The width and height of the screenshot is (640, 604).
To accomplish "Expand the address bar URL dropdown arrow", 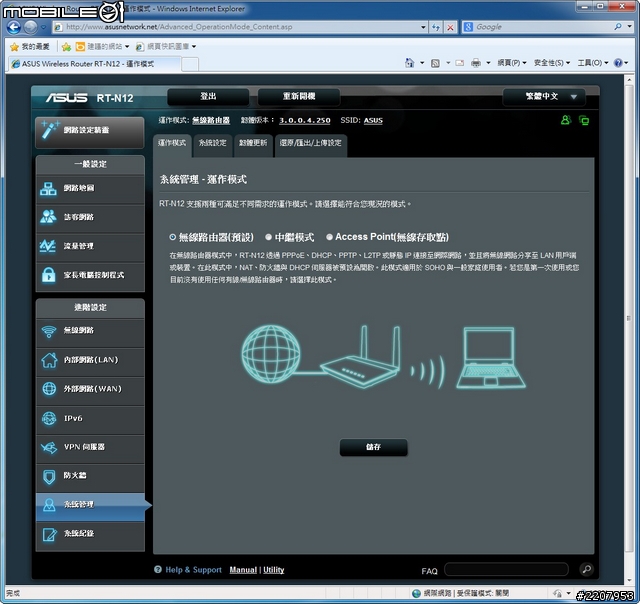I will point(423,27).
